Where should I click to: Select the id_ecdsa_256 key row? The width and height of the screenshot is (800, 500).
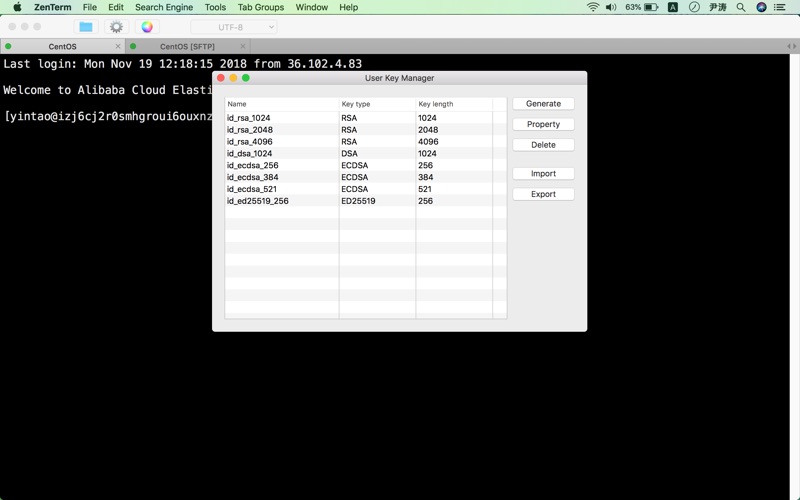[x=366, y=165]
